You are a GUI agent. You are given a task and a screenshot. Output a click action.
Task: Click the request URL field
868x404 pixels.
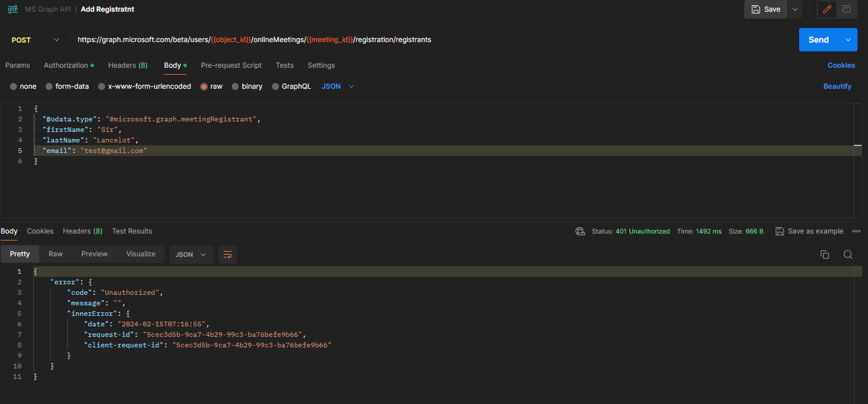(409, 39)
